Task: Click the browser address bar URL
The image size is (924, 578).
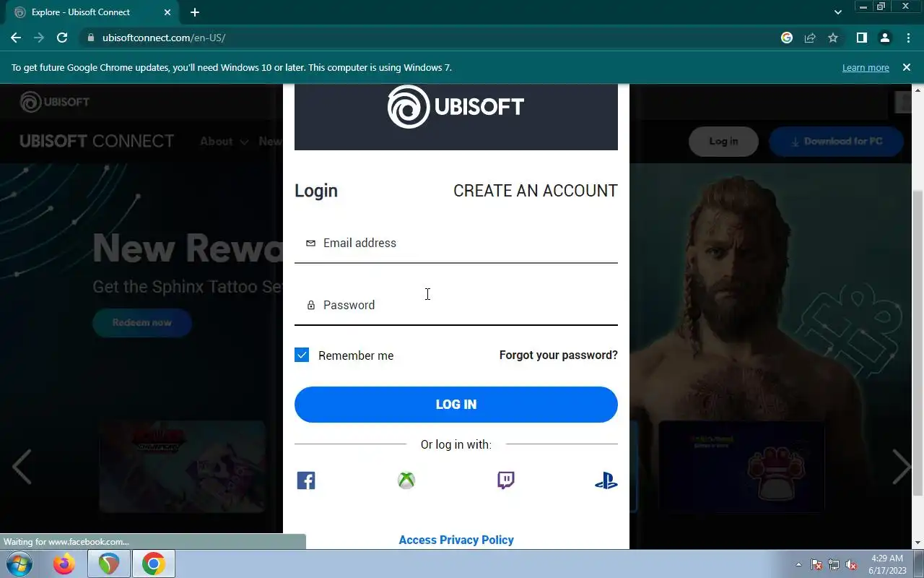Action: [164, 38]
